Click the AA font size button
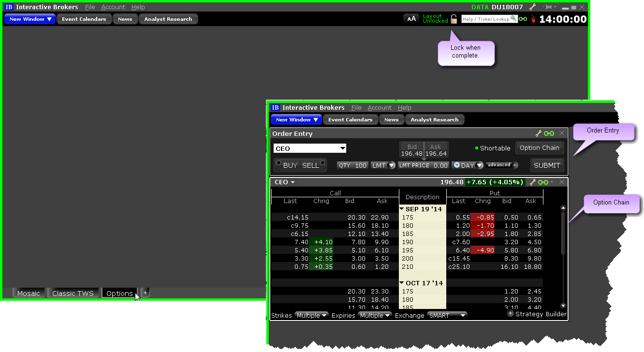The image size is (644, 352). (x=411, y=19)
